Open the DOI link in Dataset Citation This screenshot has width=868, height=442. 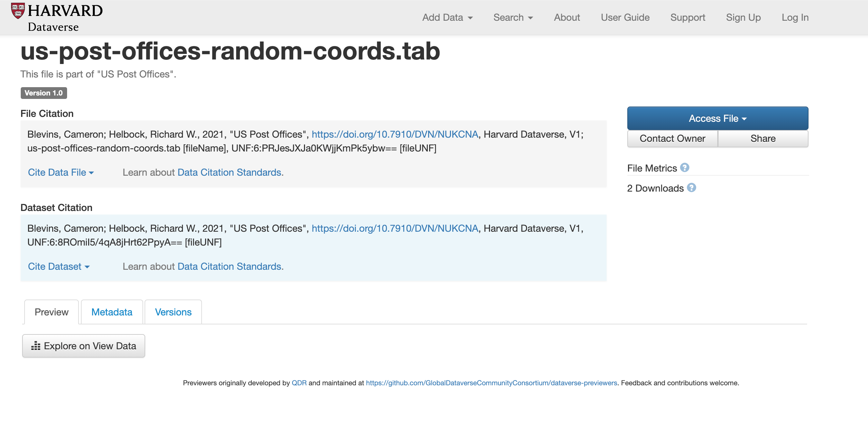pos(395,228)
